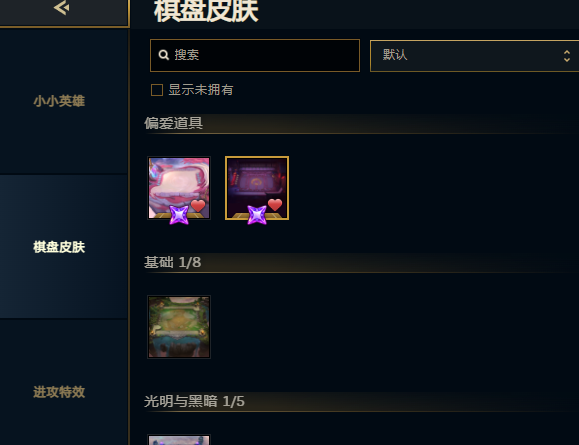Open the 默认 sort dropdown
Screen dimensions: 579x445
pos(474,56)
